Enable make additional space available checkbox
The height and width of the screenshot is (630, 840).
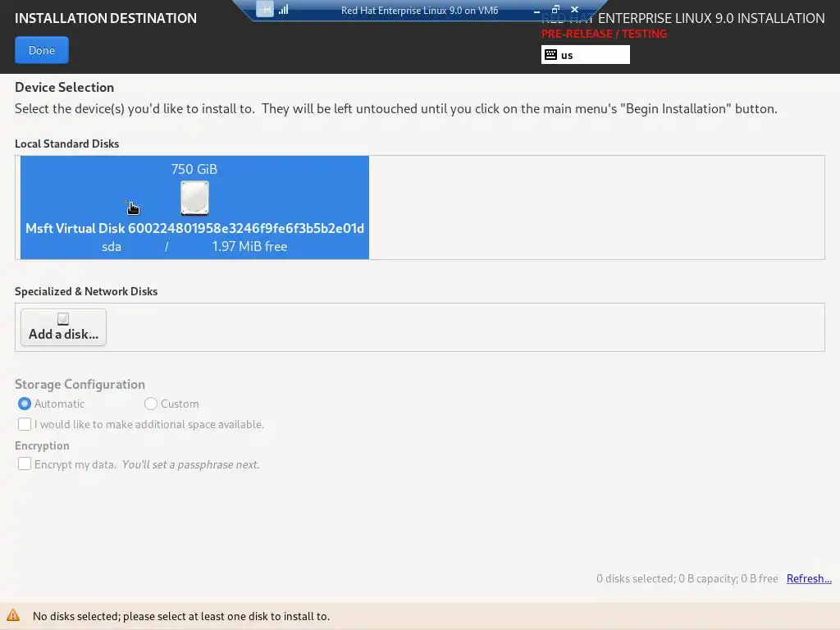click(24, 424)
